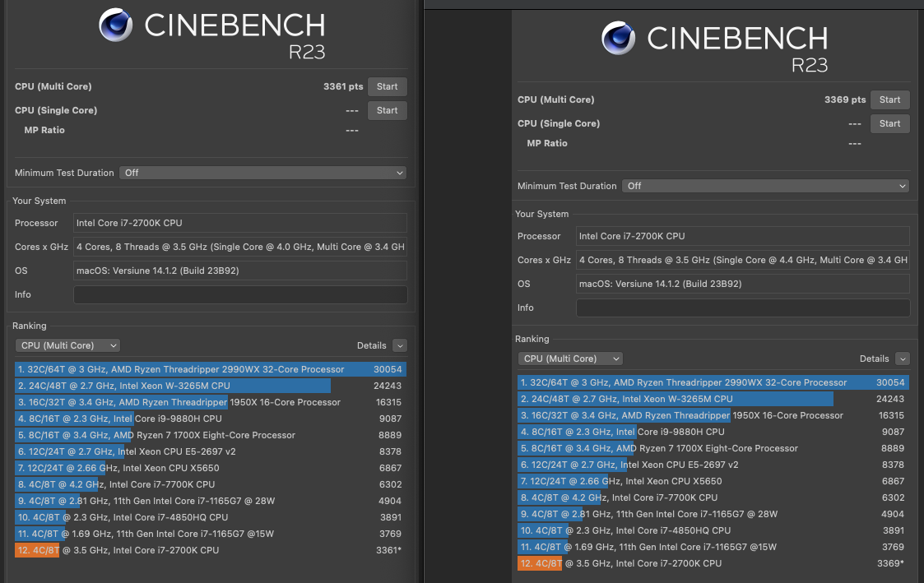Click the 3361 pts score in left window
The height and width of the screenshot is (583, 924).
click(343, 86)
